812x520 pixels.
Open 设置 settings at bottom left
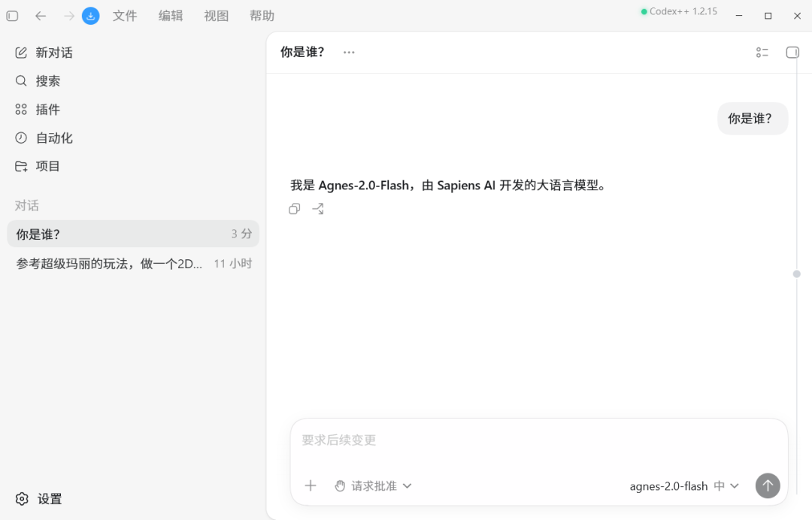pyautogui.click(x=39, y=499)
